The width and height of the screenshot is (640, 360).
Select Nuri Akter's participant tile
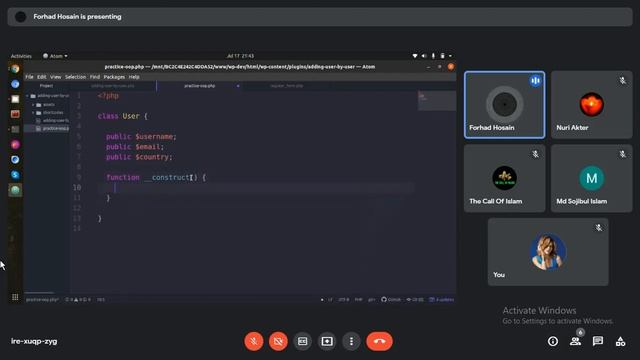591,105
